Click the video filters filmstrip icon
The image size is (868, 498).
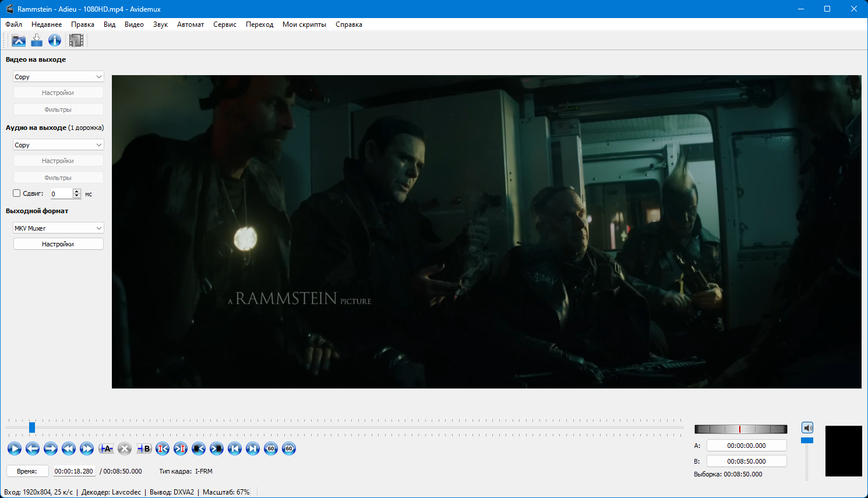click(x=76, y=40)
